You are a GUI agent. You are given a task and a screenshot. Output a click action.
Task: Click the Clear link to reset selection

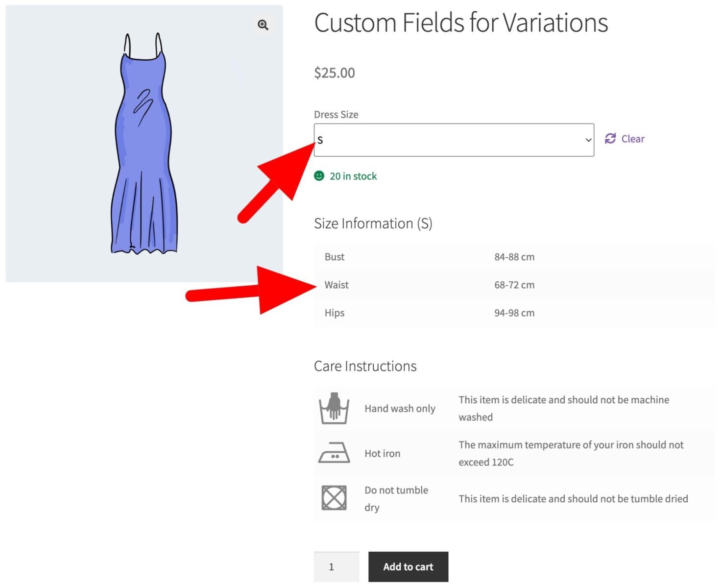(632, 139)
